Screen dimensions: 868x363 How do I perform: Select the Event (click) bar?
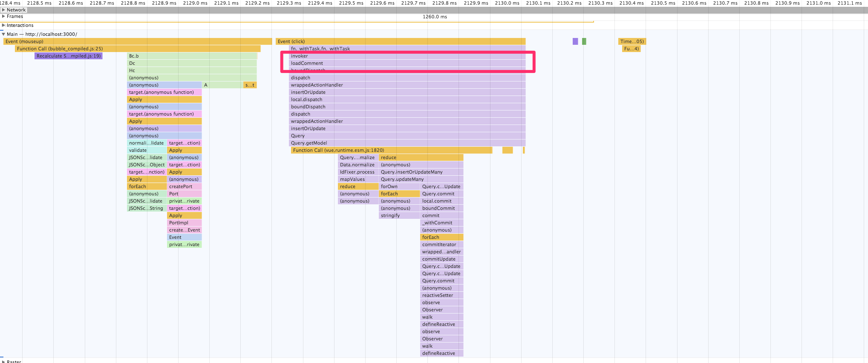[x=401, y=41]
